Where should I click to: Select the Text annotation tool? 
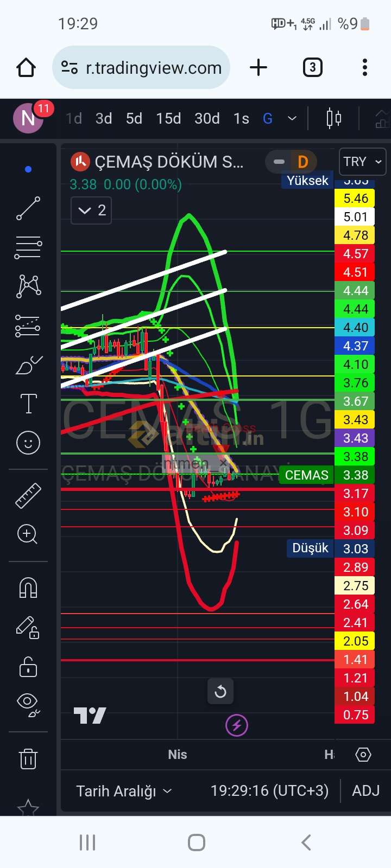coord(28,404)
